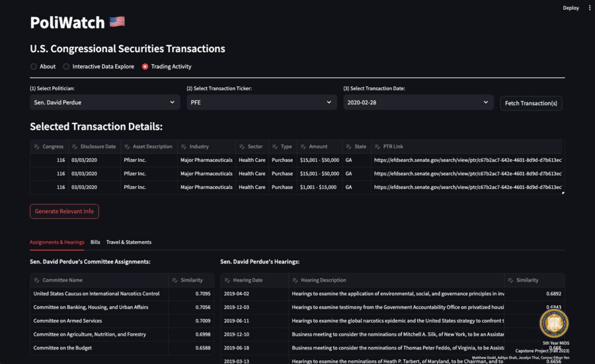Viewport: 595px width, 364px height.
Task: Click the university seal logo
Action: pos(554,323)
